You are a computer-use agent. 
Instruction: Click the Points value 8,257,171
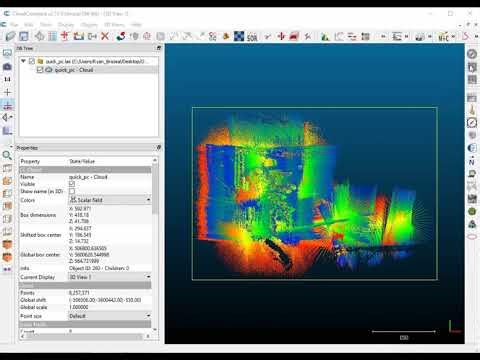79,293
